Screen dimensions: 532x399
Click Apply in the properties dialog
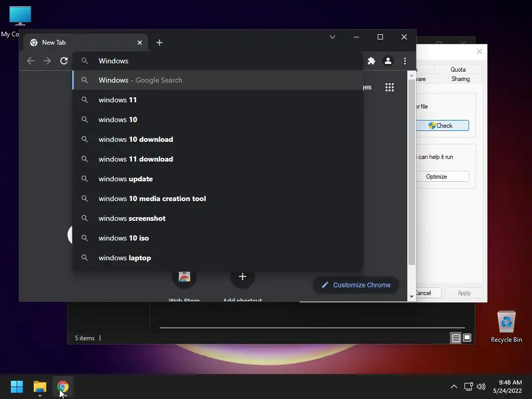[464, 293]
